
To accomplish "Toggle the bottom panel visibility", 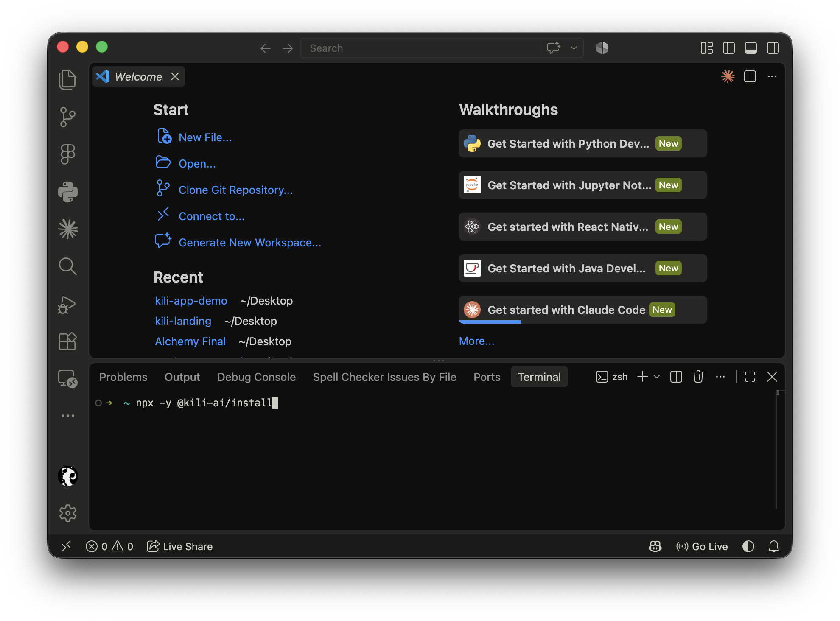I will point(751,48).
